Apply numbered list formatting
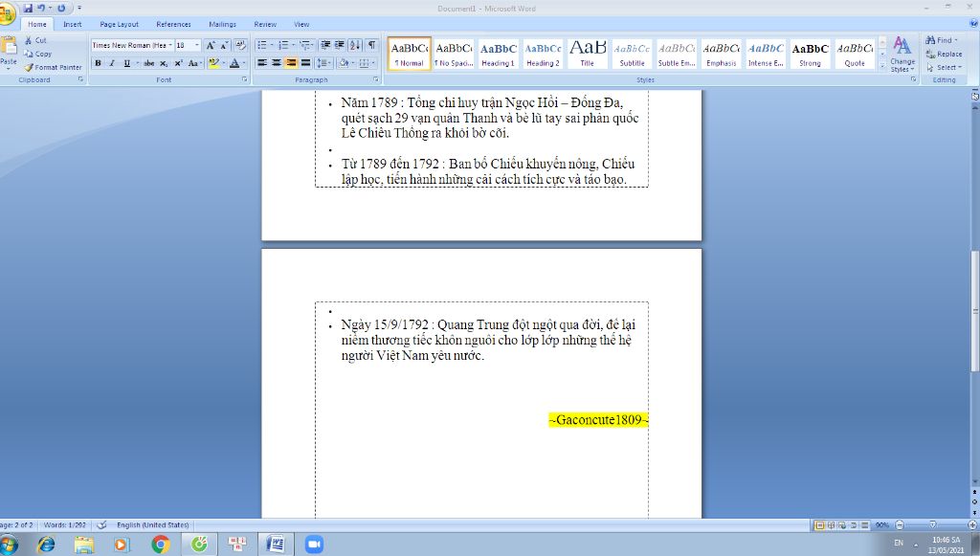 (283, 45)
